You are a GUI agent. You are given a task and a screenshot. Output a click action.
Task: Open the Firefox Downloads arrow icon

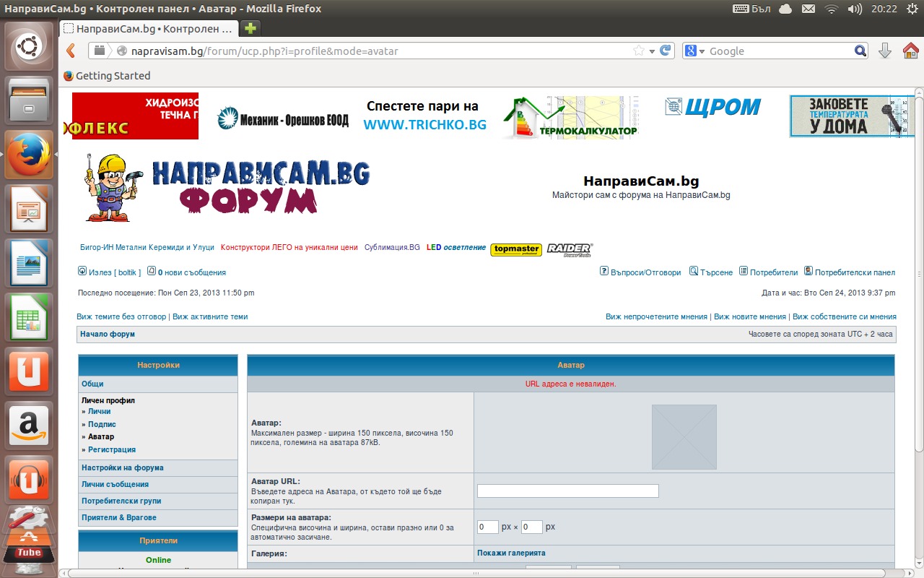[884, 51]
